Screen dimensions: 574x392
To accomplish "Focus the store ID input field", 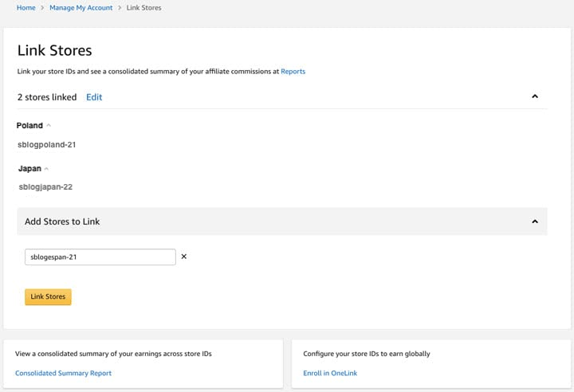I will click(100, 257).
